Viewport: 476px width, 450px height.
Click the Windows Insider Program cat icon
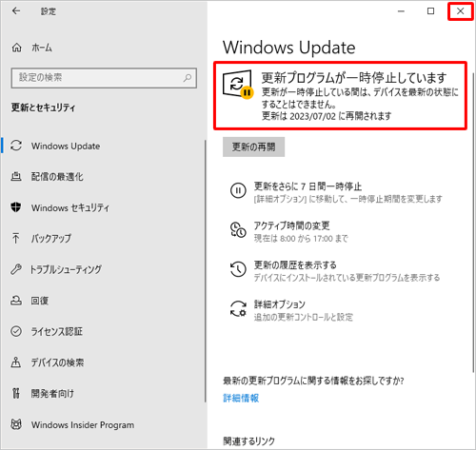click(16, 424)
